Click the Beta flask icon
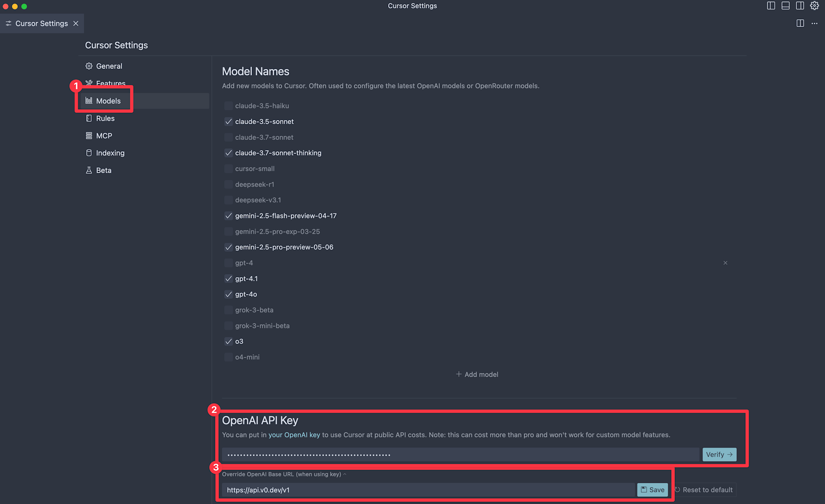This screenshot has height=504, width=825. pos(89,170)
